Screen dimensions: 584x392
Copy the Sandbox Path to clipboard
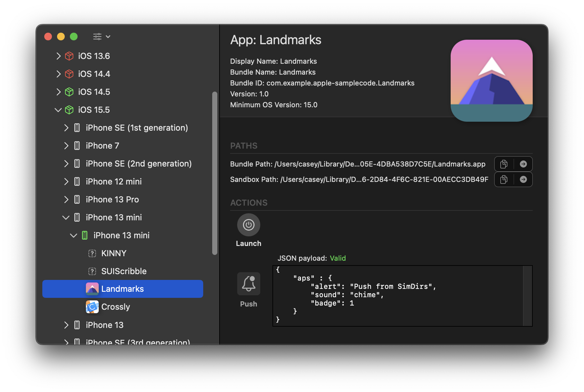[x=504, y=179]
